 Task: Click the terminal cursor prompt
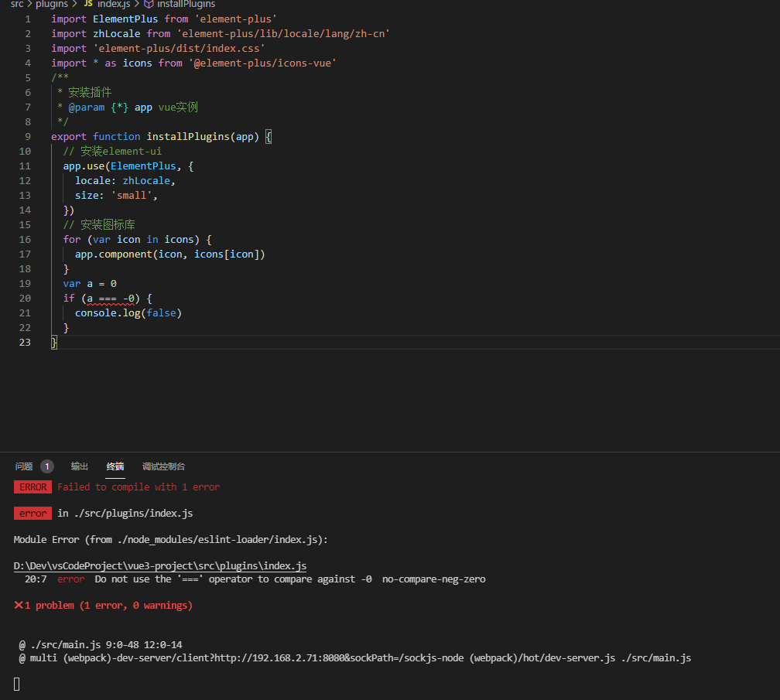17,685
